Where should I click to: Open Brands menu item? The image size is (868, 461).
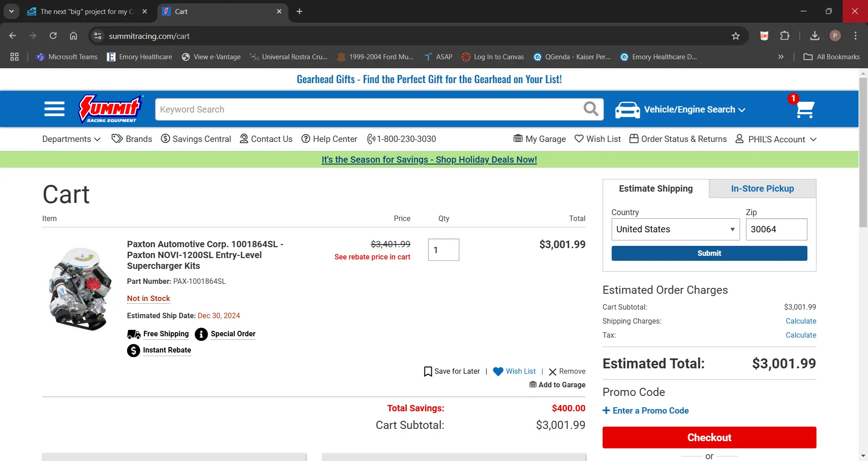(x=132, y=139)
